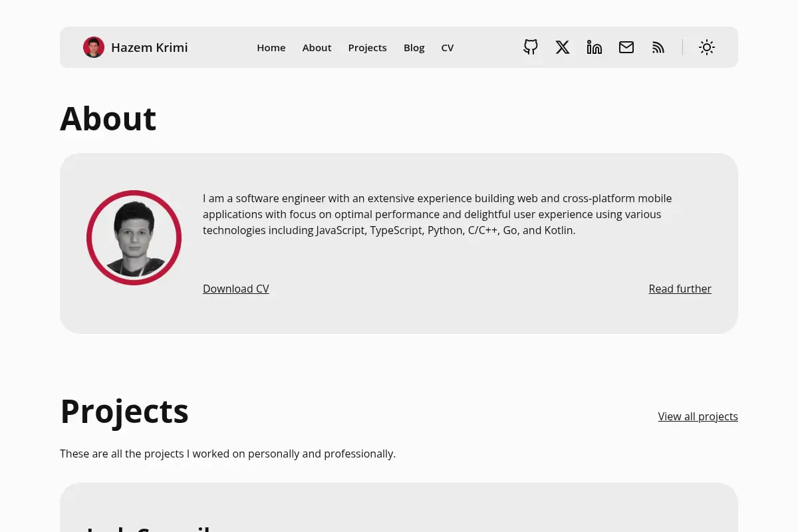Open the About nav item
This screenshot has width=798, height=532.
point(317,48)
